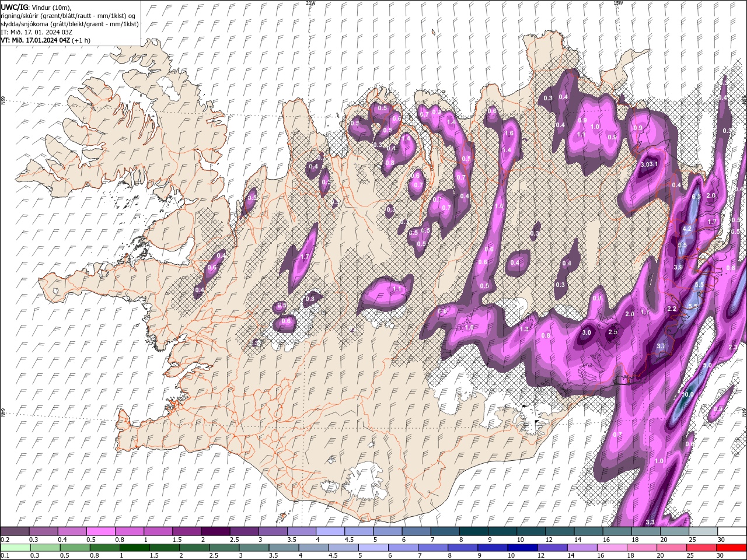Select the crimson 25–30 rain legend swatch
The width and height of the screenshot is (747, 560).
click(x=701, y=548)
